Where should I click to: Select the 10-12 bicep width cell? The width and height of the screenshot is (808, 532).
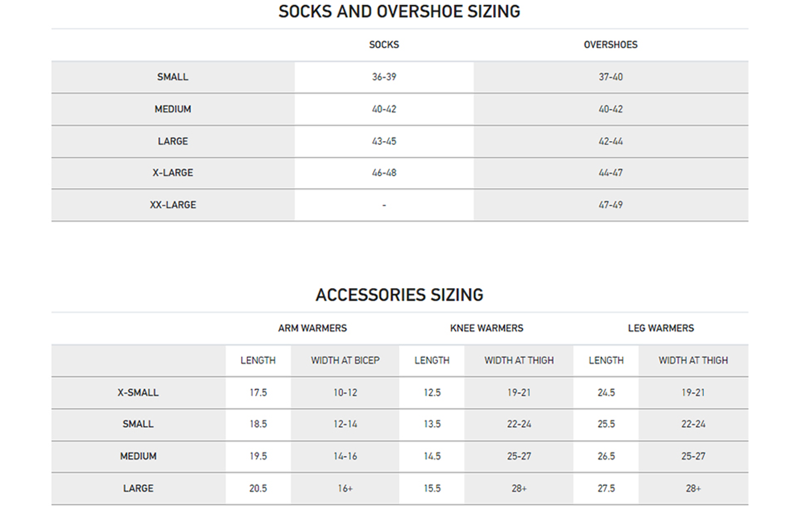pyautogui.click(x=345, y=393)
